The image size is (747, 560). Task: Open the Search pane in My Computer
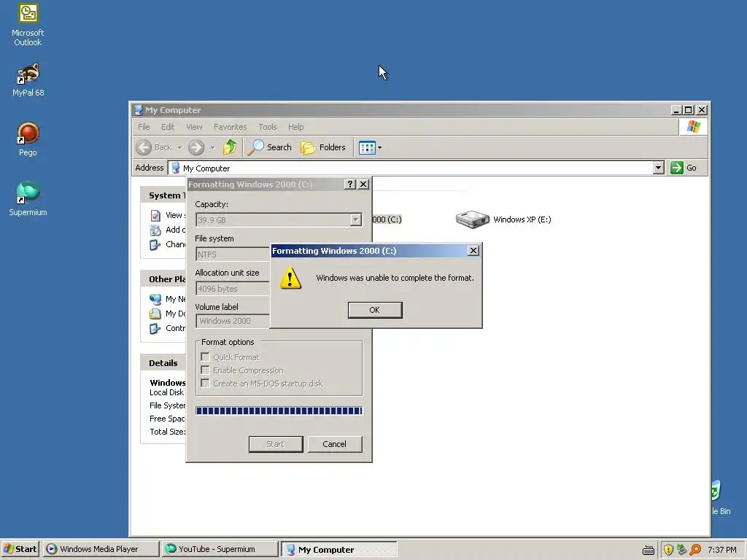pyautogui.click(x=270, y=147)
